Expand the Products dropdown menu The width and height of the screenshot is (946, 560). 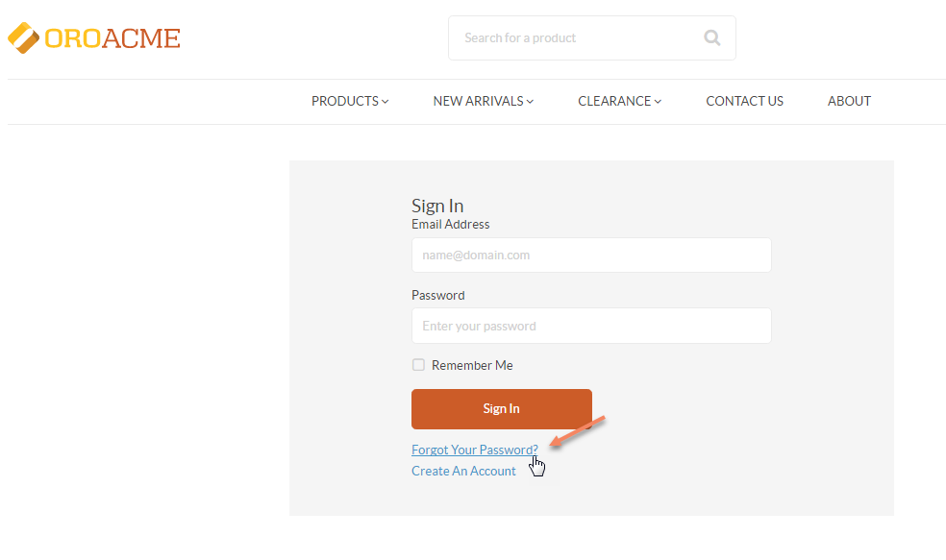pyautogui.click(x=350, y=101)
